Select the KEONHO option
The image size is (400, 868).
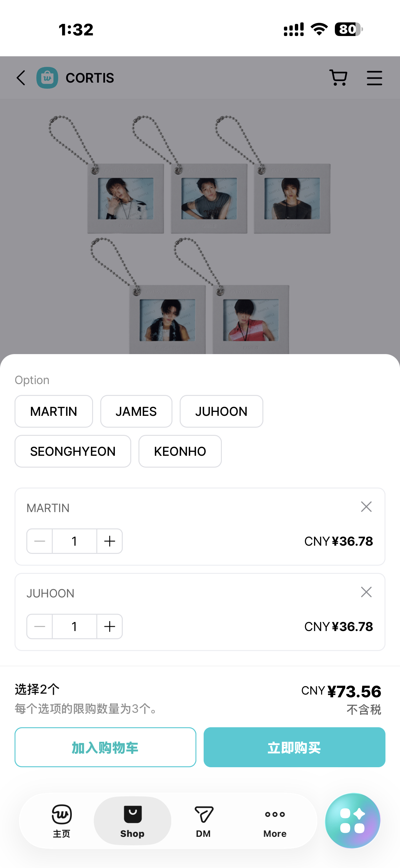[x=180, y=451]
